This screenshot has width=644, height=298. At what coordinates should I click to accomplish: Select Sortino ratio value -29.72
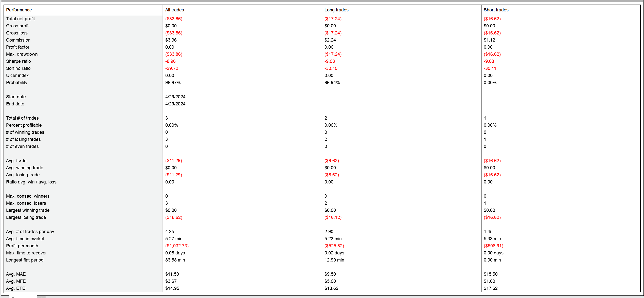[172, 68]
